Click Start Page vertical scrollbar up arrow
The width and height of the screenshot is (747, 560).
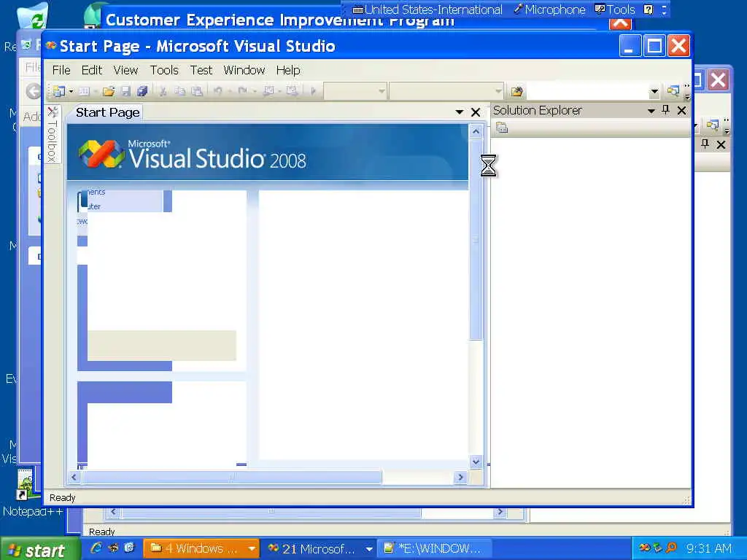476,131
